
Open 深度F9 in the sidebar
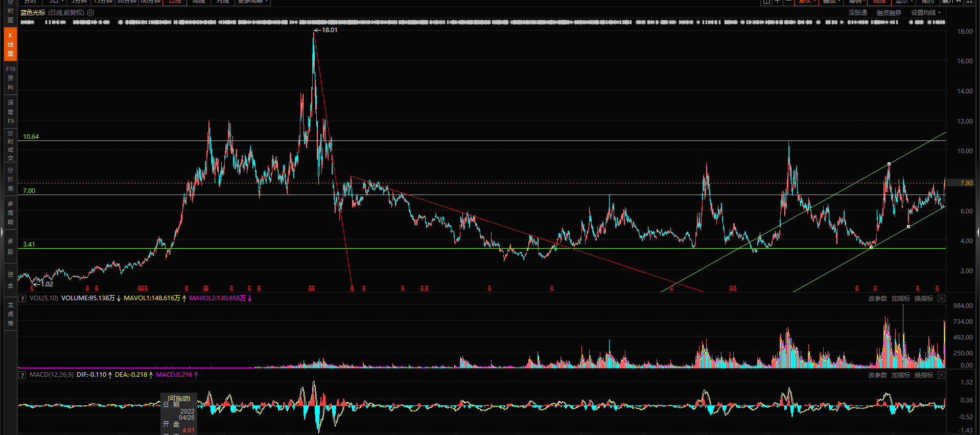(10, 112)
